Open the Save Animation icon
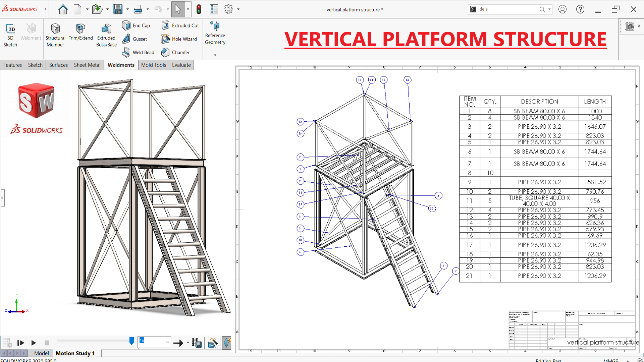644x362 pixels. point(197,343)
